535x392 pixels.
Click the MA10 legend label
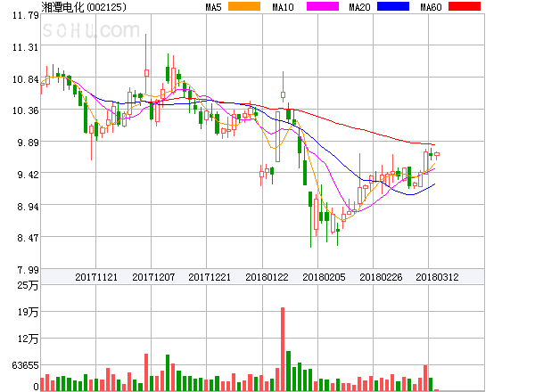pos(283,7)
